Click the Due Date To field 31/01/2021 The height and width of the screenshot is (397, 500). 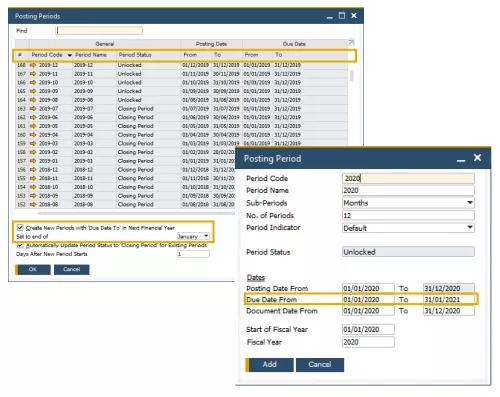click(449, 299)
